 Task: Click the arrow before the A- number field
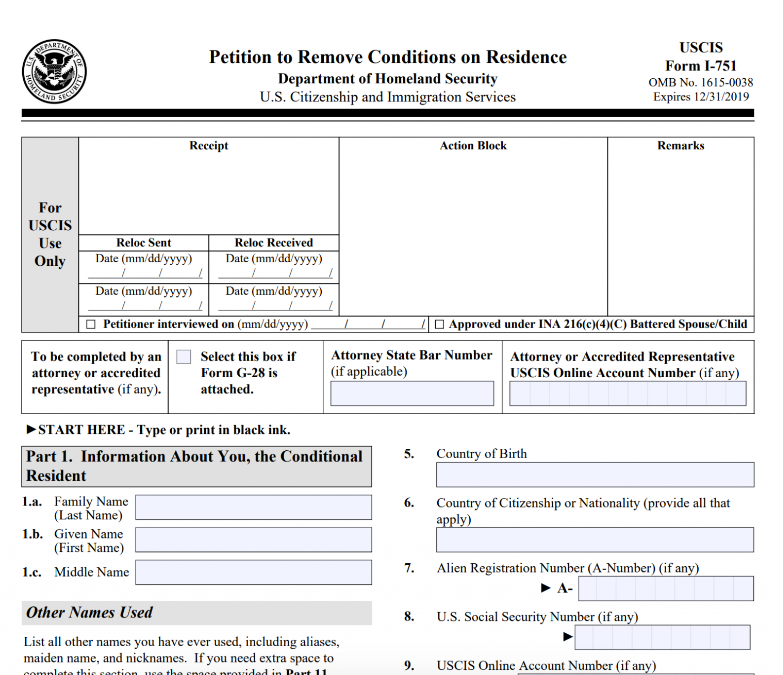[546, 588]
